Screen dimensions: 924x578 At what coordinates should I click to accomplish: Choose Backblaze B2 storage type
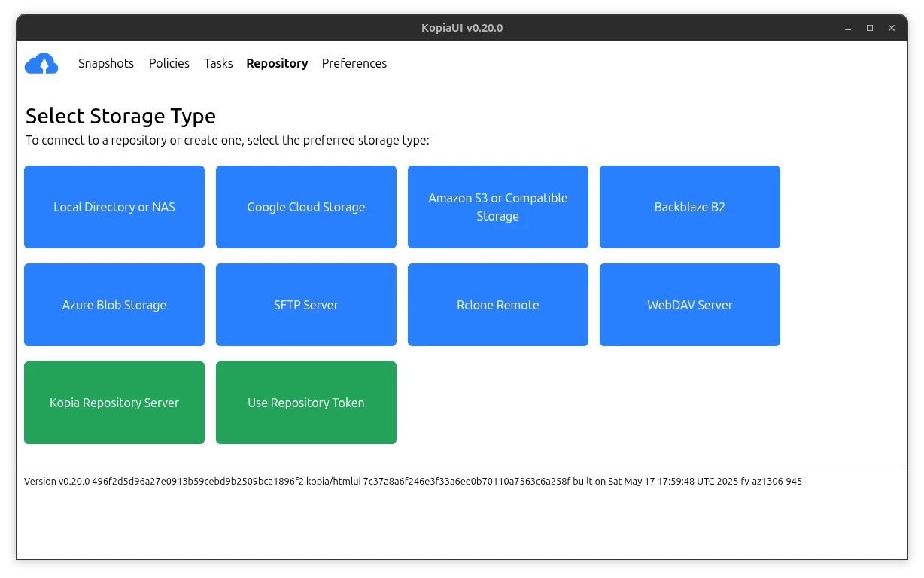(690, 207)
